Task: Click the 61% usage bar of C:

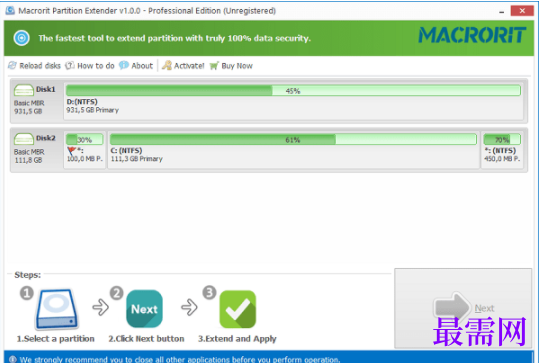Action: point(293,140)
